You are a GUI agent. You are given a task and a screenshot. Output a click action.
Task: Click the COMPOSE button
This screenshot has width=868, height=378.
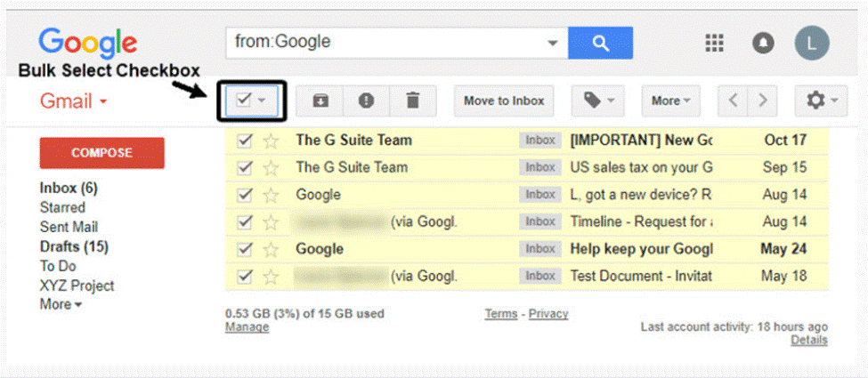pyautogui.click(x=101, y=153)
